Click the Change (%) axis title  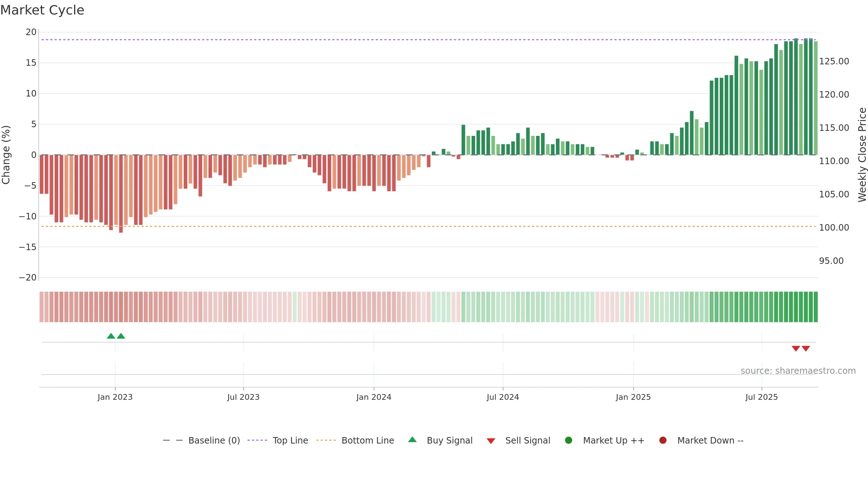[6, 155]
